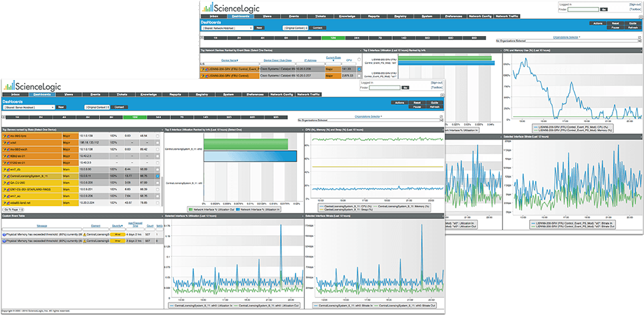Open graph icon in the em7_ao row
Viewport: 644px width, 315px height.
coord(8,196)
